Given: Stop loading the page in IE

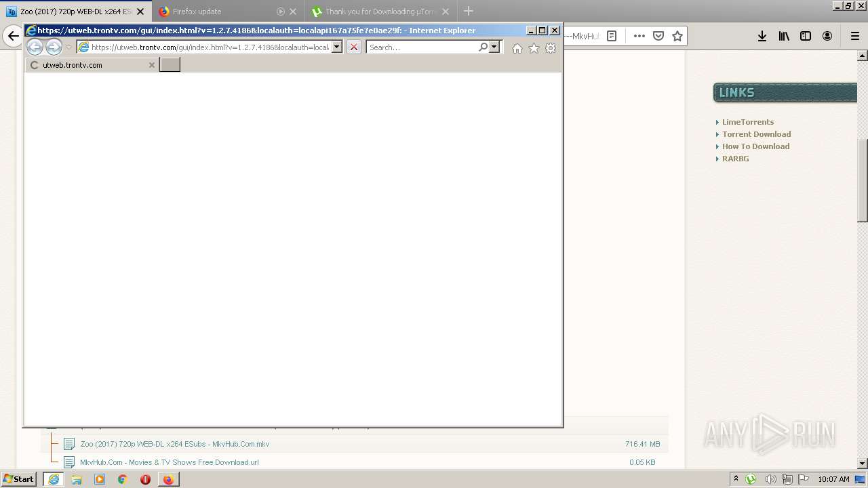Looking at the screenshot, I should (353, 47).
